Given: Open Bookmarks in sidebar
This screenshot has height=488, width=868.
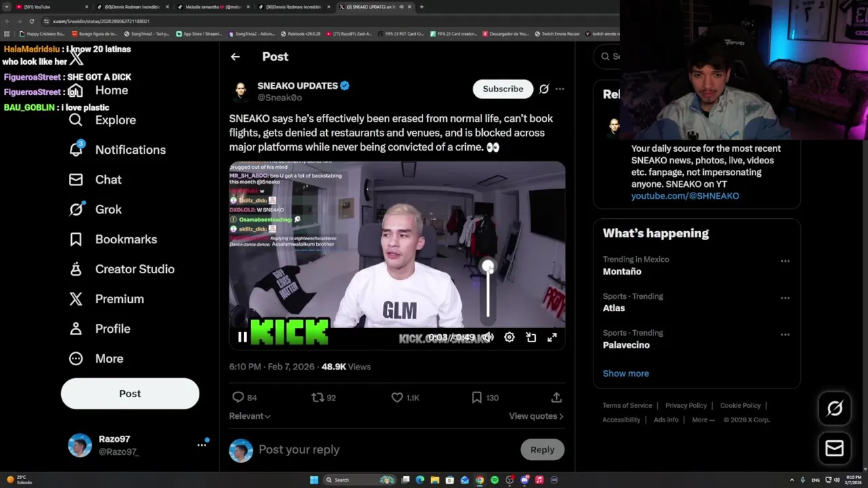Looking at the screenshot, I should tap(113, 239).
